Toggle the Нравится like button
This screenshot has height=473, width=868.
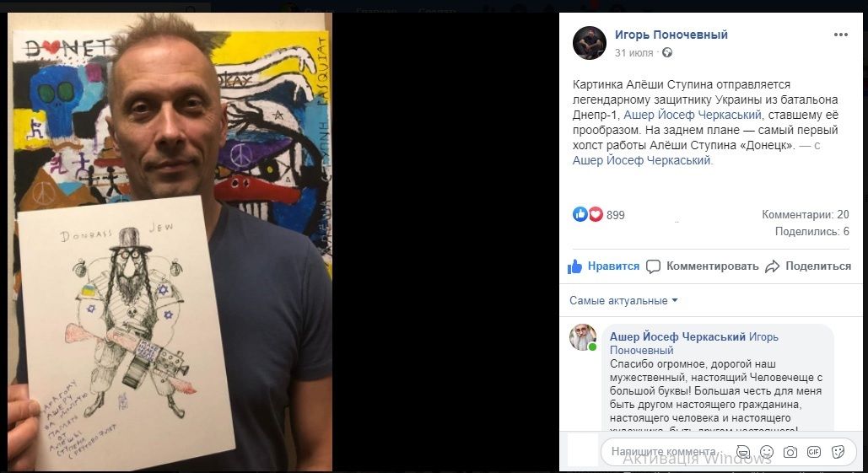[603, 266]
